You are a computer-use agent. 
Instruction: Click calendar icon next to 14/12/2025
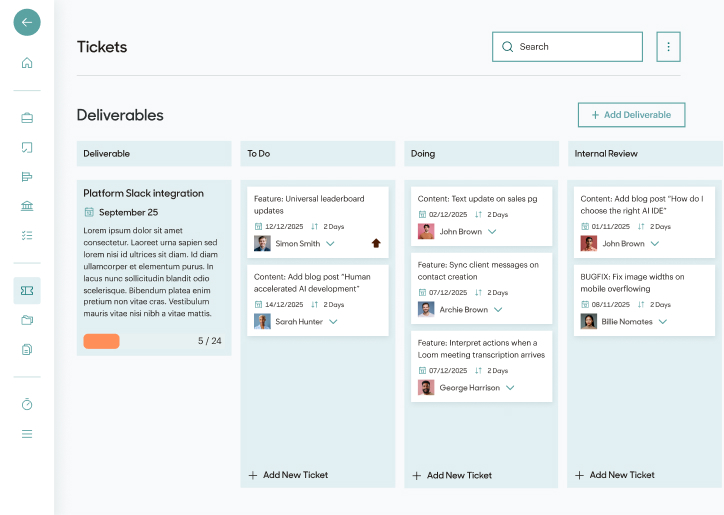pos(258,304)
